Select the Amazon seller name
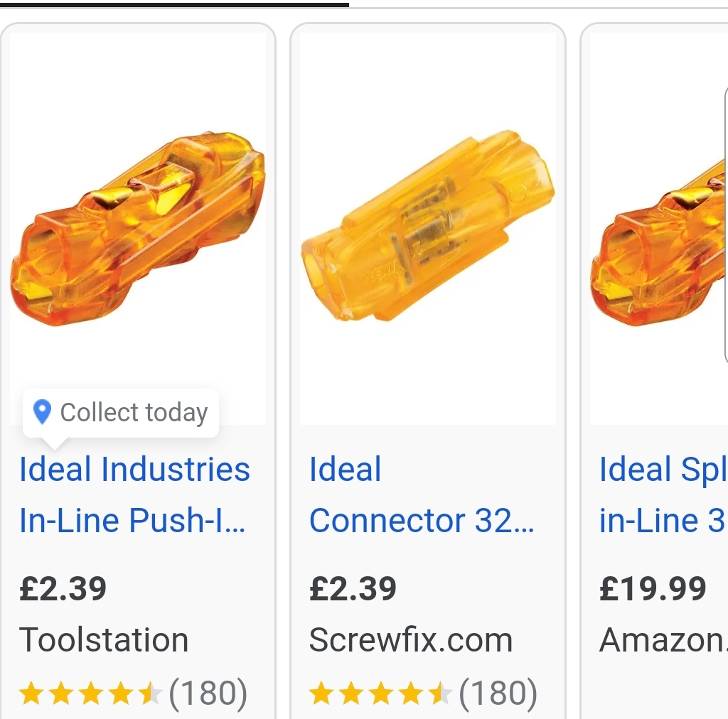The image size is (728, 719). (663, 640)
